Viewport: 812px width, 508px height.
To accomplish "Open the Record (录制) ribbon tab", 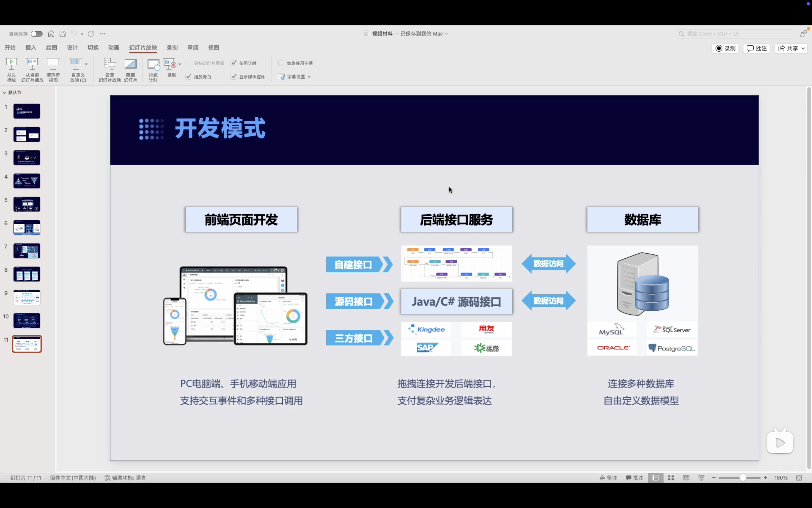I will (172, 48).
